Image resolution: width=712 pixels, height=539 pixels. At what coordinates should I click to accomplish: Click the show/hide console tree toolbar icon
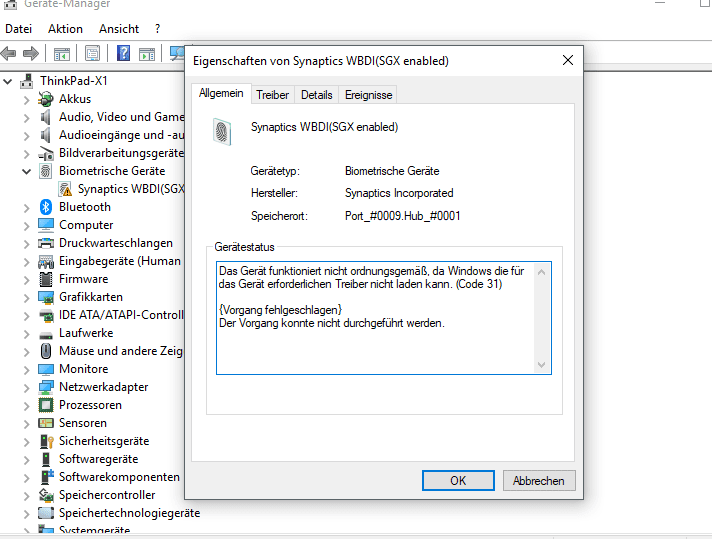click(62, 54)
